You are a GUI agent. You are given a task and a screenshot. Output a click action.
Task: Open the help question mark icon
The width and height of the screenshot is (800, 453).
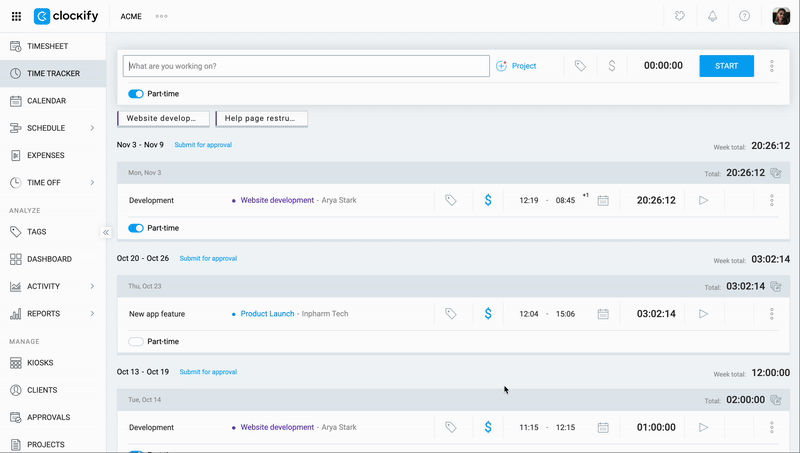click(744, 16)
